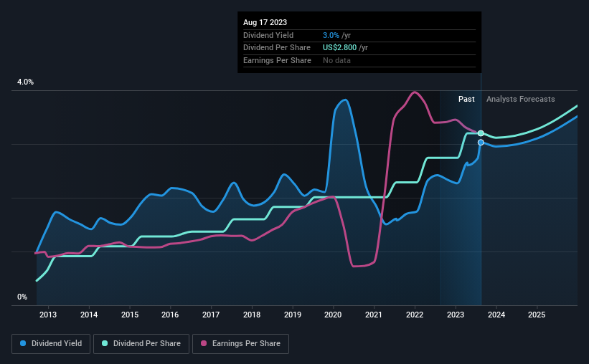Select the teal Dividend Per Share data point marker
Image resolution: width=589 pixels, height=364 pixels.
[481, 133]
